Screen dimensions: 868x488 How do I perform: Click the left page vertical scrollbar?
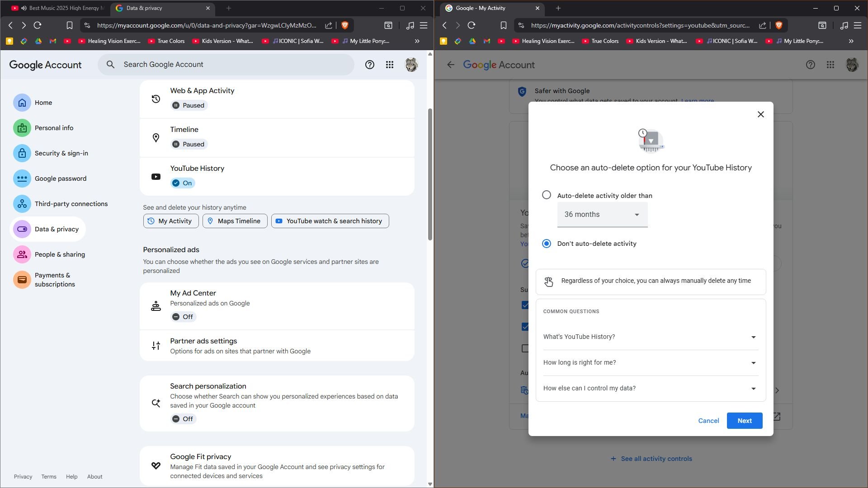(x=430, y=174)
